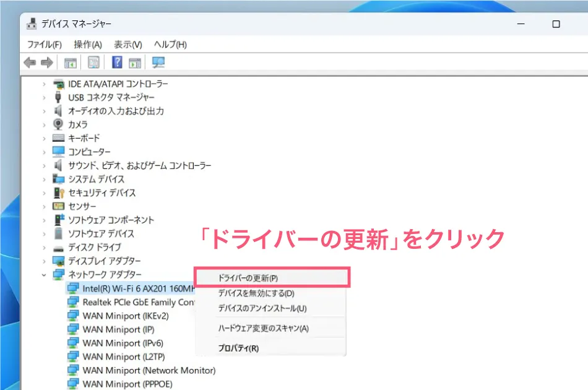Image resolution: width=588 pixels, height=390 pixels.
Task: Click デバイスのアンインストール(U) in context menu
Action: (x=255, y=308)
